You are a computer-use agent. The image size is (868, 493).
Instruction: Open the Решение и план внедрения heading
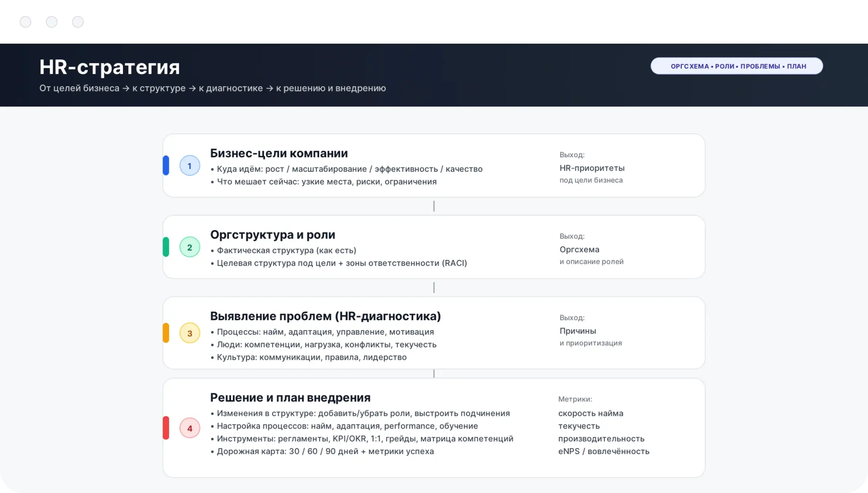click(290, 398)
